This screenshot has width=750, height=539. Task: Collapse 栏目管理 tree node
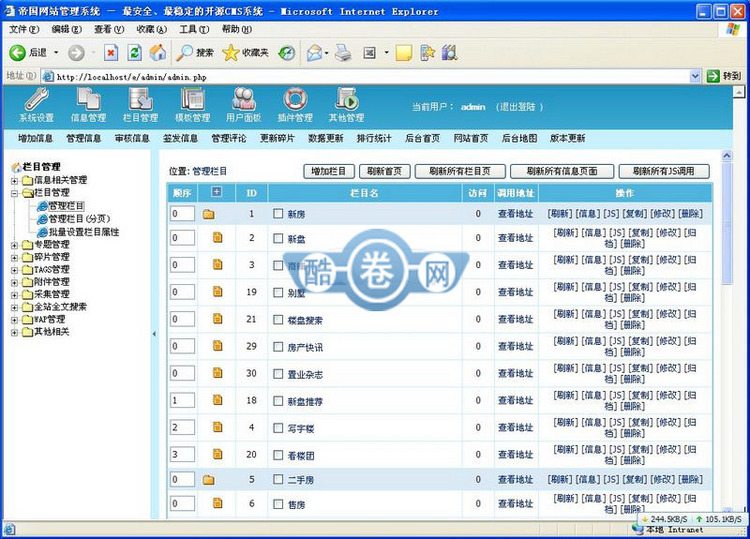coord(14,193)
